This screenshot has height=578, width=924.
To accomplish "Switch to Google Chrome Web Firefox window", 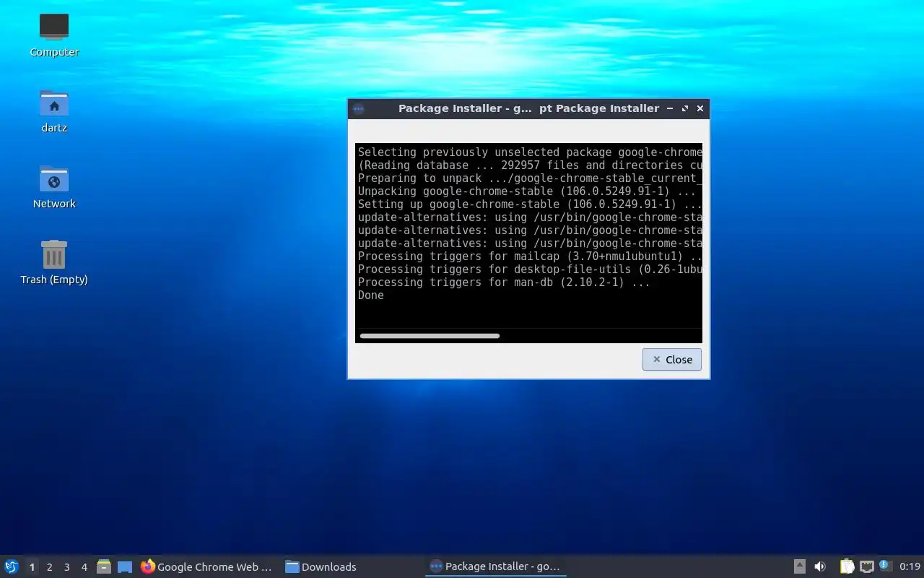I will click(x=207, y=566).
